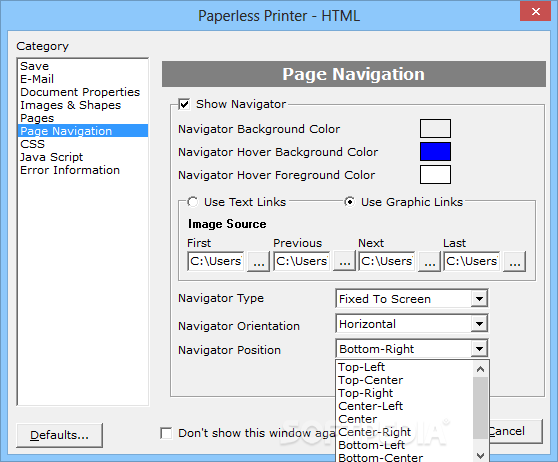Choose Bottom-Center in the position list
The height and width of the screenshot is (462, 558).
(405, 457)
